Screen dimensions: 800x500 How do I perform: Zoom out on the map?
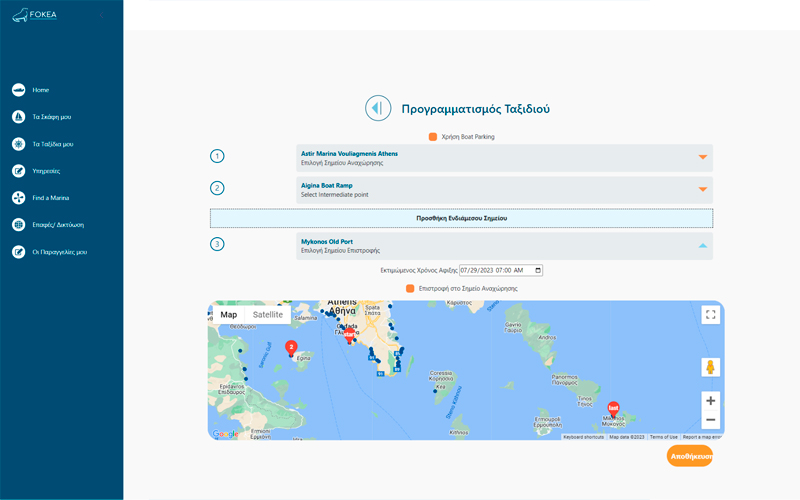[x=711, y=420]
